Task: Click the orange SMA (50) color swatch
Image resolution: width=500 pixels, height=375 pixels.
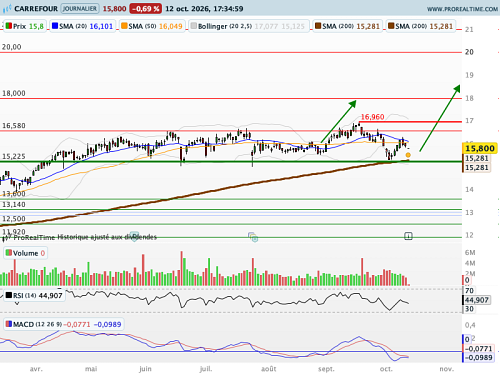Action: [x=124, y=26]
